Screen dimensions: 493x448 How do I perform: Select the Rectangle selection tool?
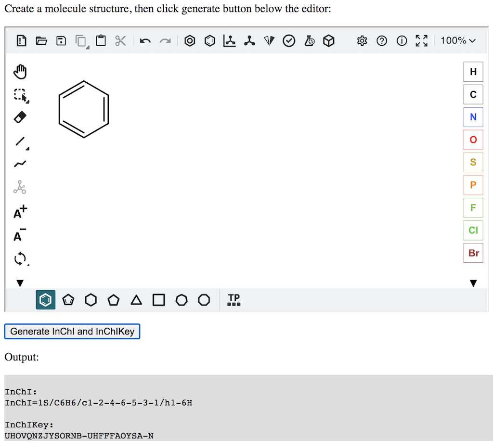[20, 95]
